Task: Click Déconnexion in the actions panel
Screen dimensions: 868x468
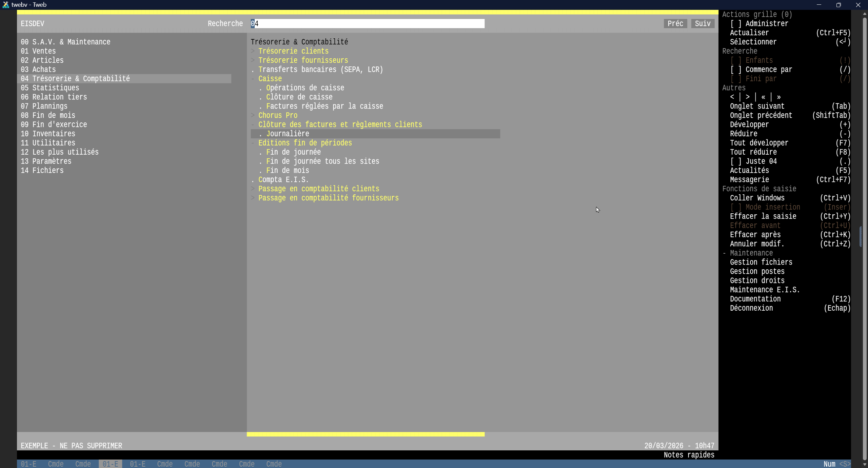Action: click(751, 308)
